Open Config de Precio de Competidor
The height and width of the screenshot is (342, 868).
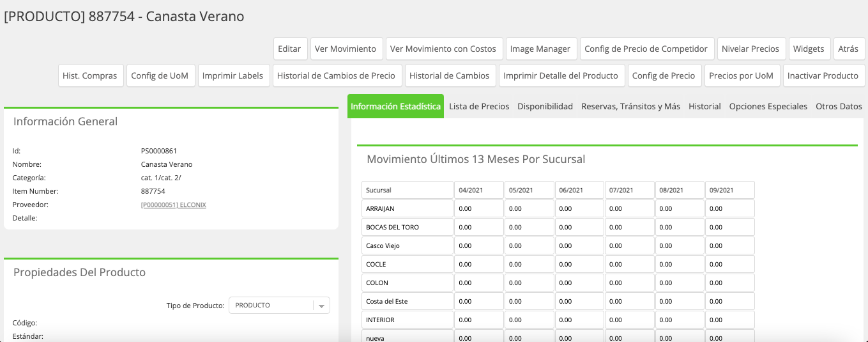coord(646,49)
